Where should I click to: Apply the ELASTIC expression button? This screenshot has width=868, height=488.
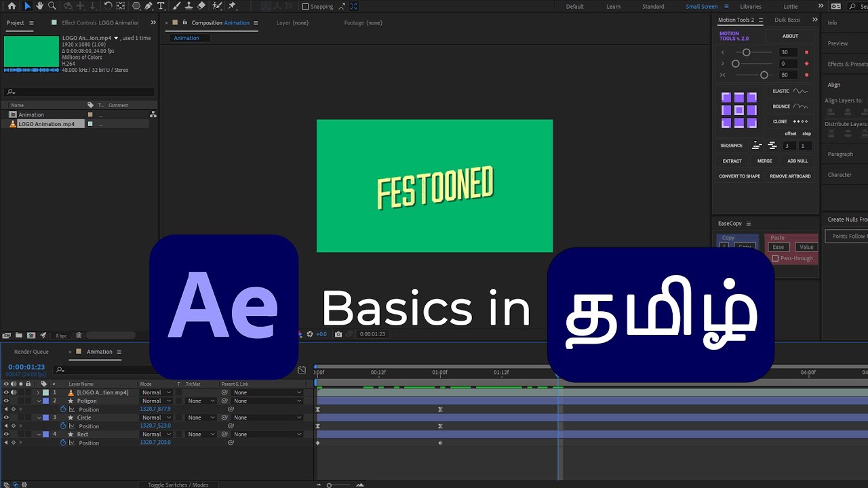pos(790,91)
